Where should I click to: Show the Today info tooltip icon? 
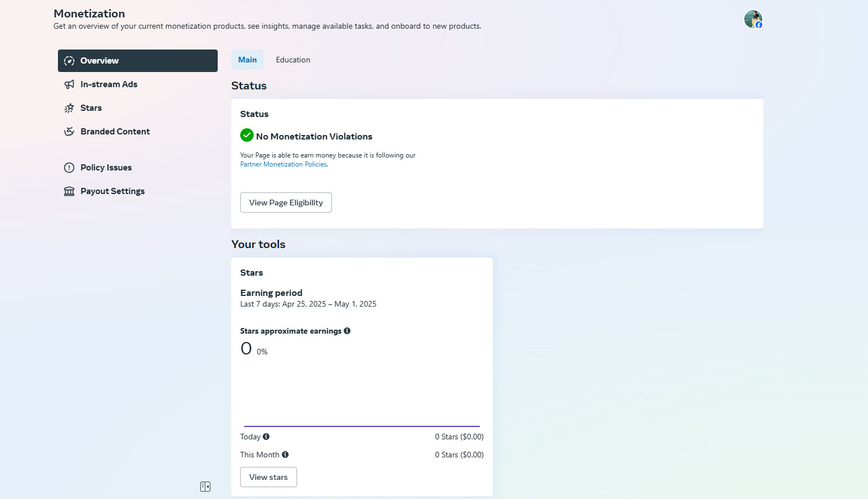[266, 437]
